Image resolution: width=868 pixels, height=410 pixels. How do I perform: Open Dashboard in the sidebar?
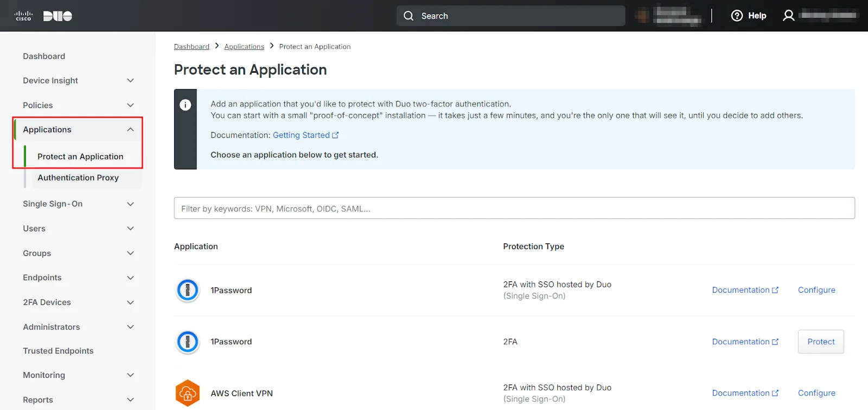(x=44, y=56)
